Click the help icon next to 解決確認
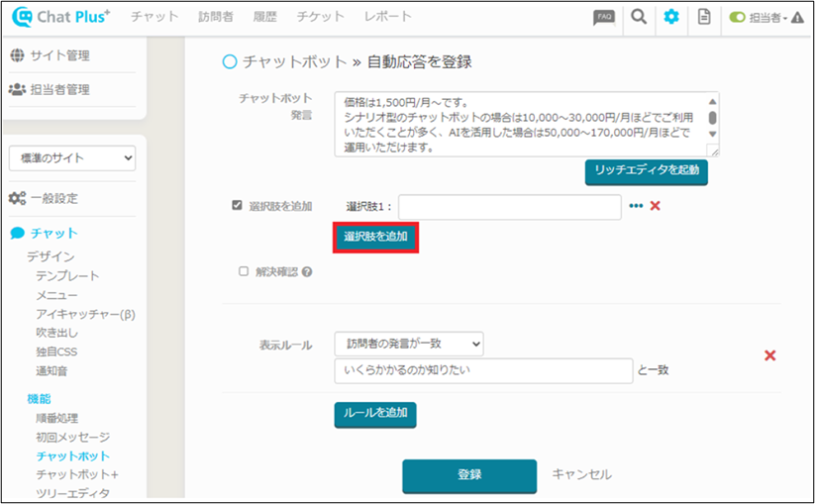This screenshot has width=815, height=504. tap(307, 271)
